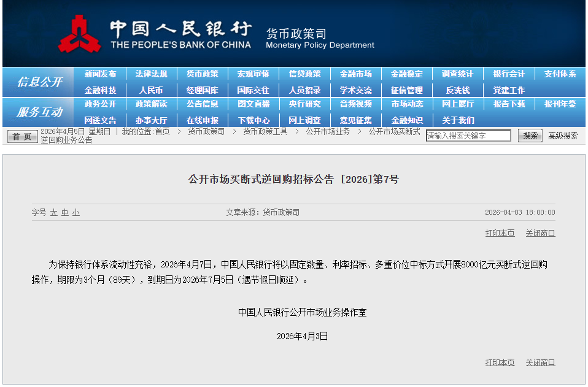
Task: Open the 关于我们 navigation item
Action: click(457, 120)
